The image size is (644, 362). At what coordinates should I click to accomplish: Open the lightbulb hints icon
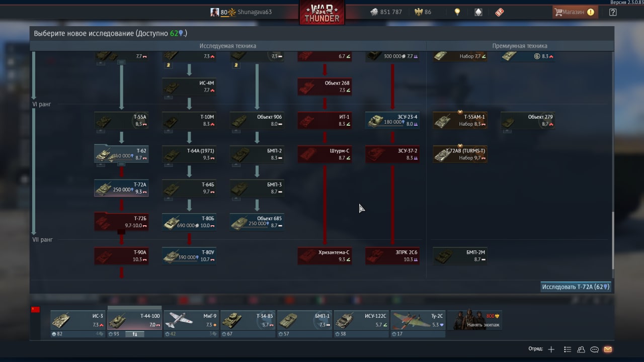457,12
